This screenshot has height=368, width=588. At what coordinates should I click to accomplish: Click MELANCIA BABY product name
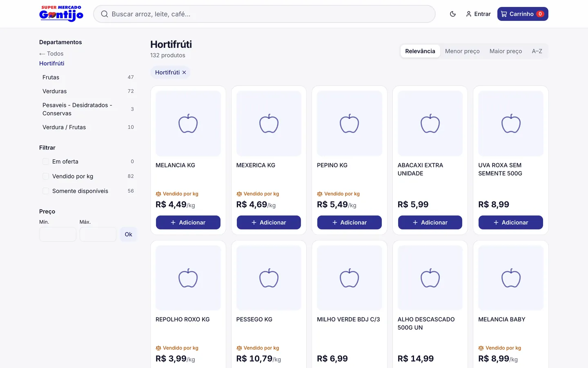pos(502,319)
